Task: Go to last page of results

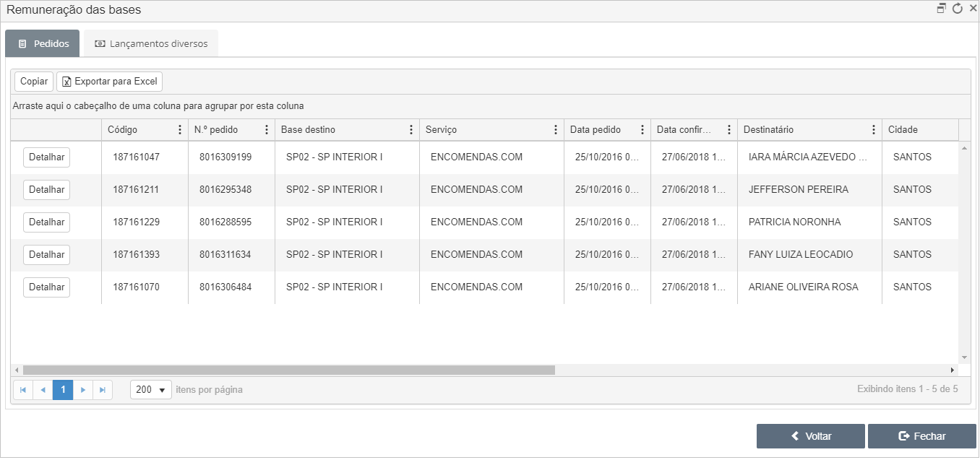Action: tap(103, 390)
